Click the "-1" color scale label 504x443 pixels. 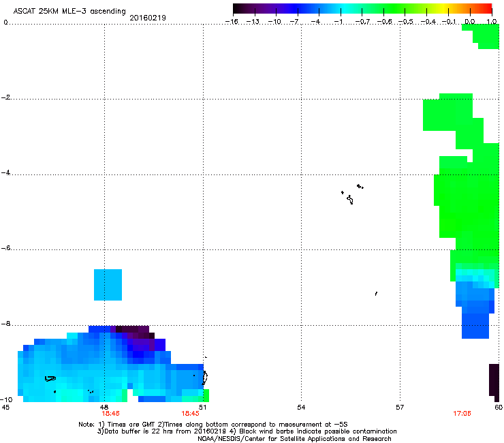pos(338,22)
